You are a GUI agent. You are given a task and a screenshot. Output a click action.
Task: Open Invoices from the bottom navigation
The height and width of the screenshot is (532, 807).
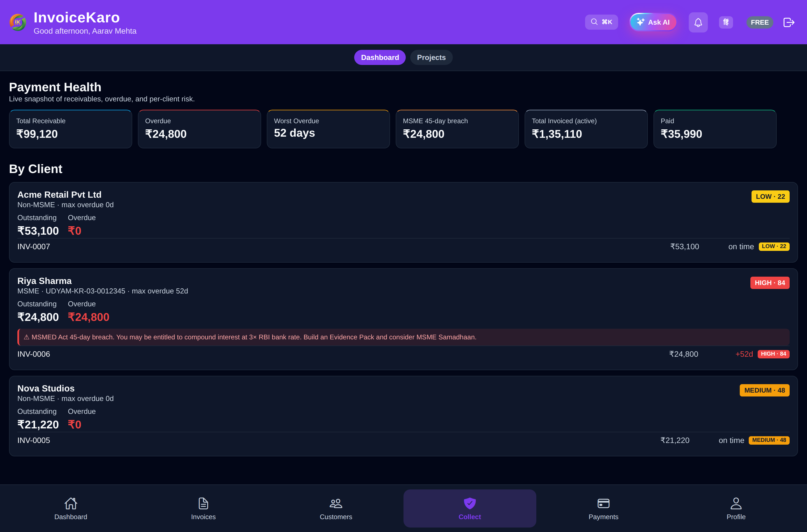coord(203,508)
